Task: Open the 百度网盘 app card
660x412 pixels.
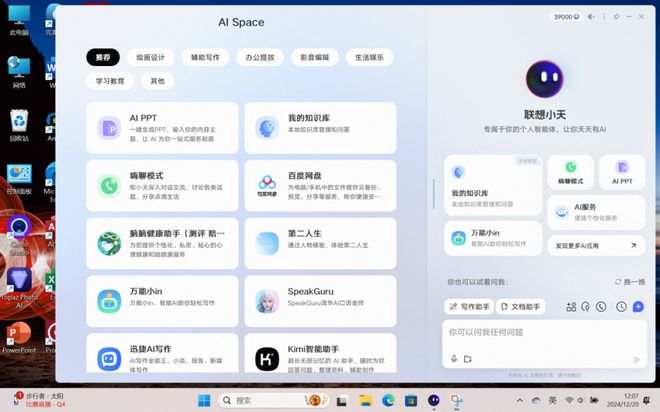Action: [x=320, y=186]
